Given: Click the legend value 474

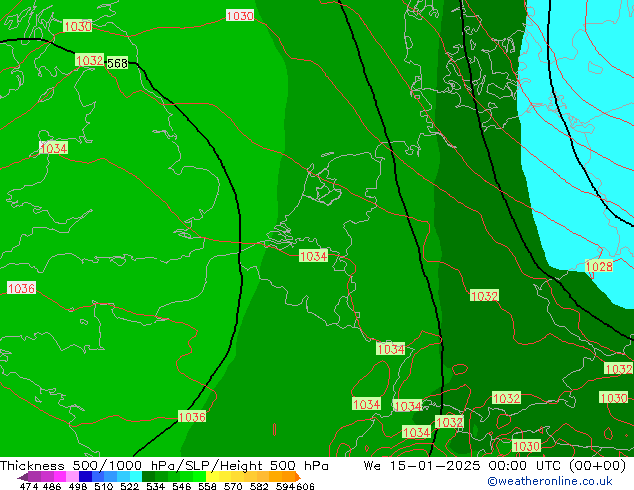Looking at the screenshot, I should pos(29,486).
